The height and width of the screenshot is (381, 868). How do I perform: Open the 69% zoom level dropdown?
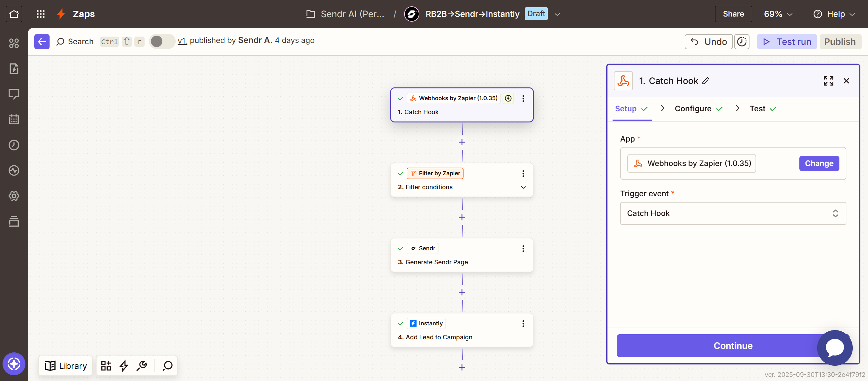click(778, 14)
